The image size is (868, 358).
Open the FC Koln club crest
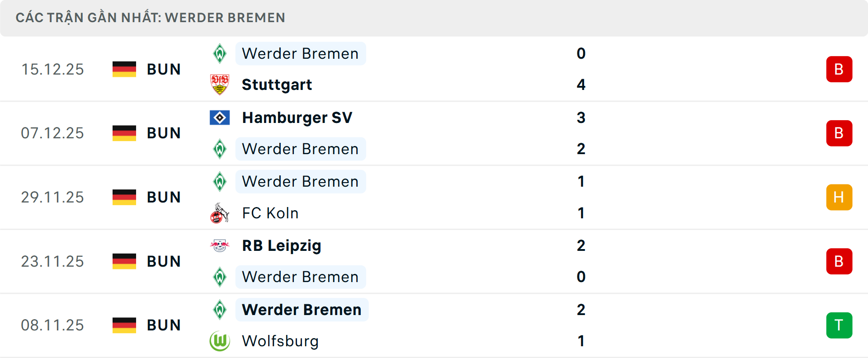coord(220,213)
